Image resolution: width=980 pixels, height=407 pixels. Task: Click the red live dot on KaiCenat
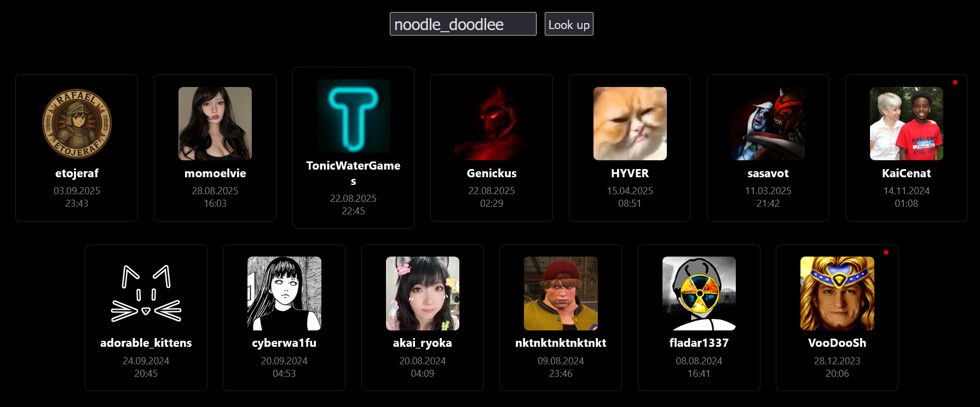click(955, 83)
